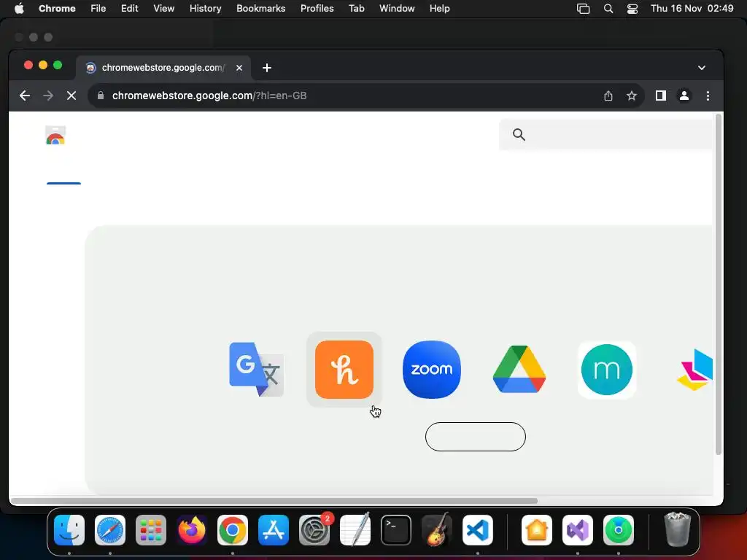Open the Apple menu

(x=19, y=8)
